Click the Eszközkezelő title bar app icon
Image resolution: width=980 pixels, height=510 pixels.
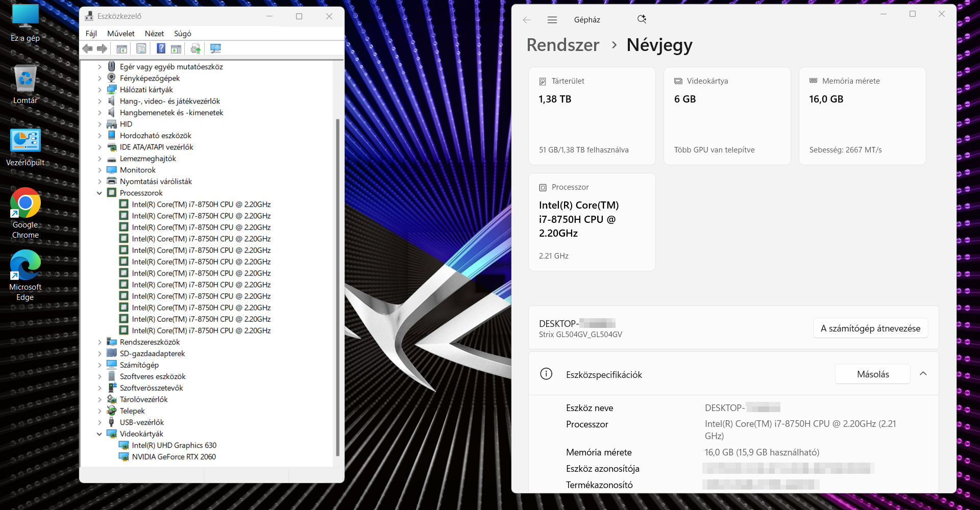[x=89, y=16]
